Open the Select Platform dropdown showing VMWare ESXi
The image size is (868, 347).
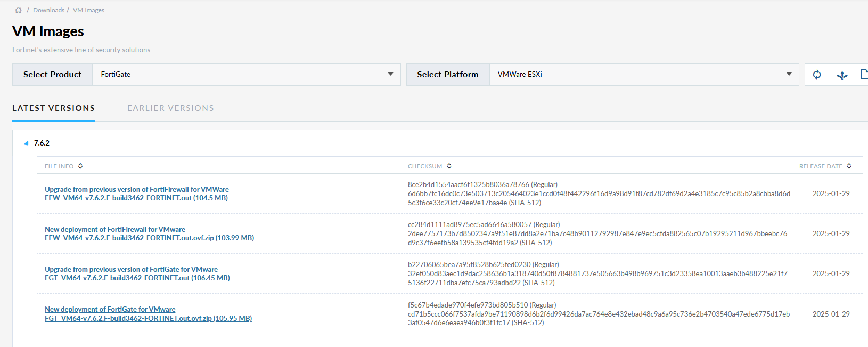coord(644,75)
